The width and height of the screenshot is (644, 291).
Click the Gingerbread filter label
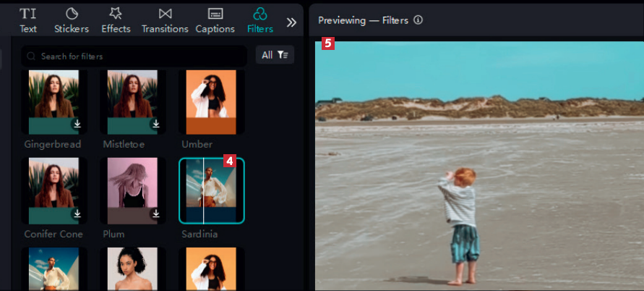tap(52, 145)
